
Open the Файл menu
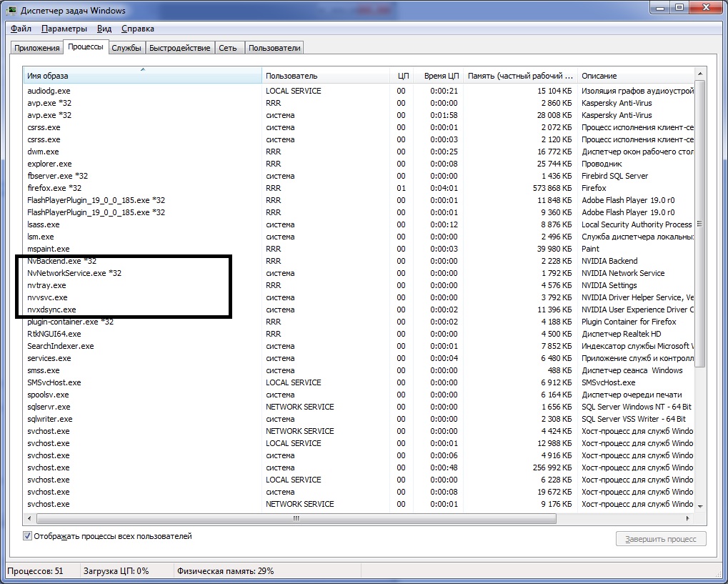21,29
